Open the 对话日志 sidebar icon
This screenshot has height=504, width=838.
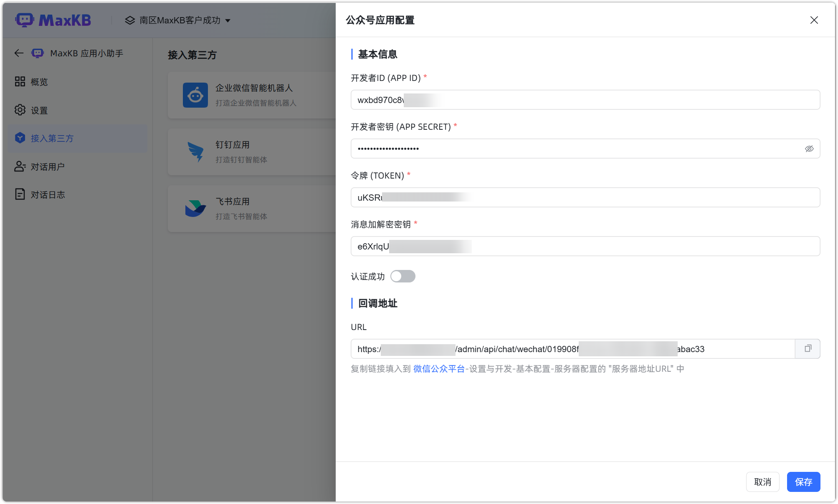coord(20,194)
